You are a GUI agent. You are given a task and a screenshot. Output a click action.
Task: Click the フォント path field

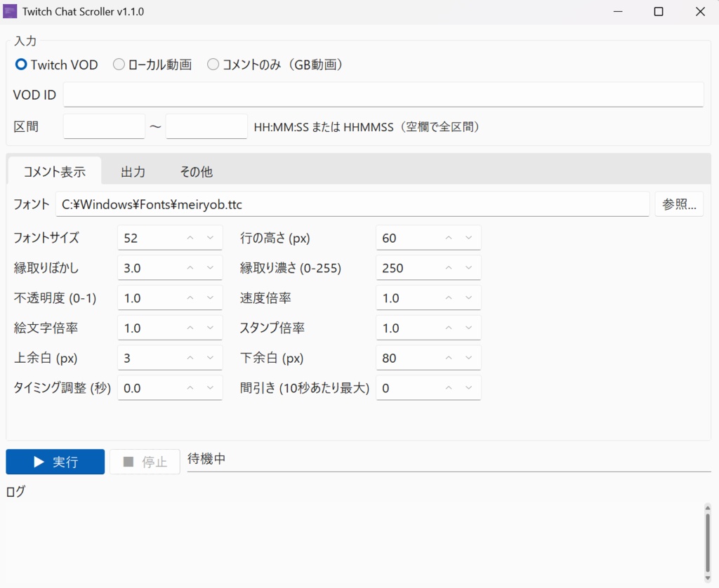(x=352, y=204)
